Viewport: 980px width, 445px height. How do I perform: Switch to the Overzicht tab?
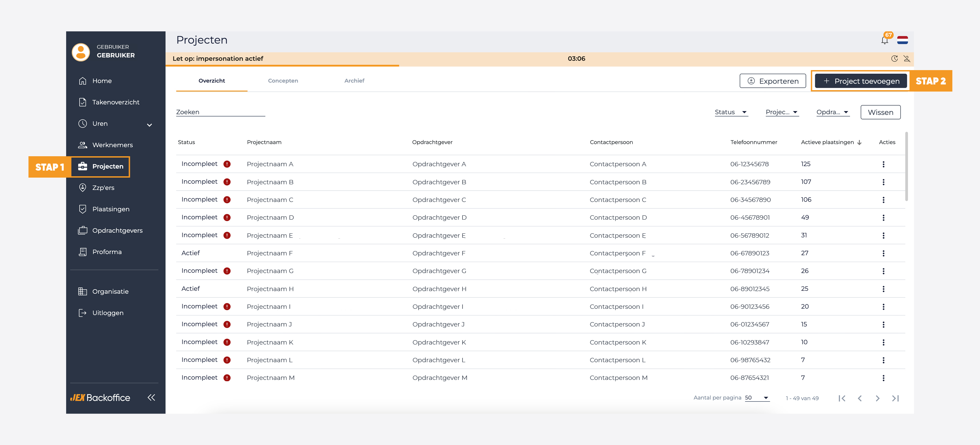pyautogui.click(x=212, y=80)
